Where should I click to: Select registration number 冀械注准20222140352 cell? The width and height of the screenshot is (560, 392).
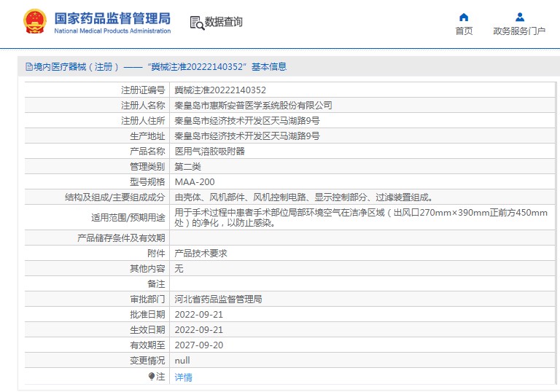point(220,90)
